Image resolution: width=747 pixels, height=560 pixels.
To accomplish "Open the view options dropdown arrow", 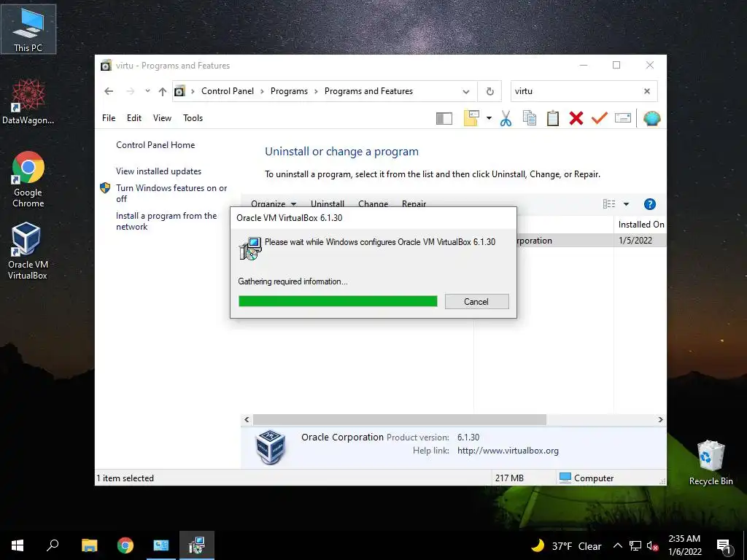I will point(626,204).
